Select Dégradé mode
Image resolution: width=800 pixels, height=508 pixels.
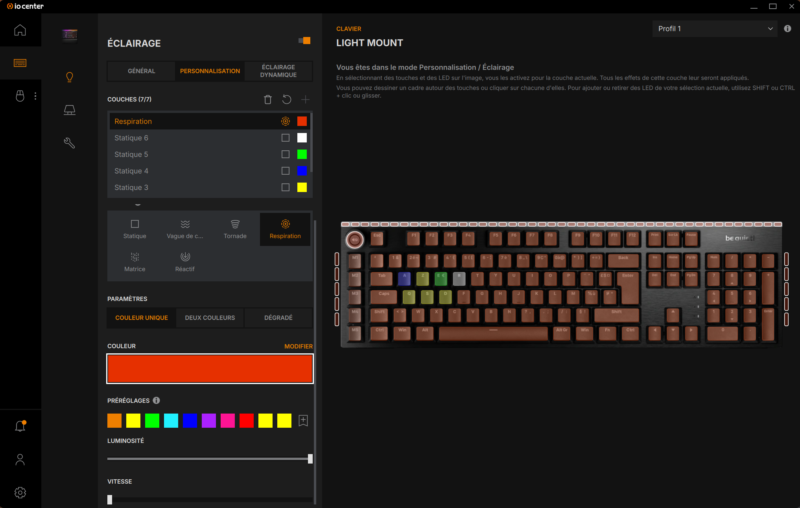(x=278, y=318)
